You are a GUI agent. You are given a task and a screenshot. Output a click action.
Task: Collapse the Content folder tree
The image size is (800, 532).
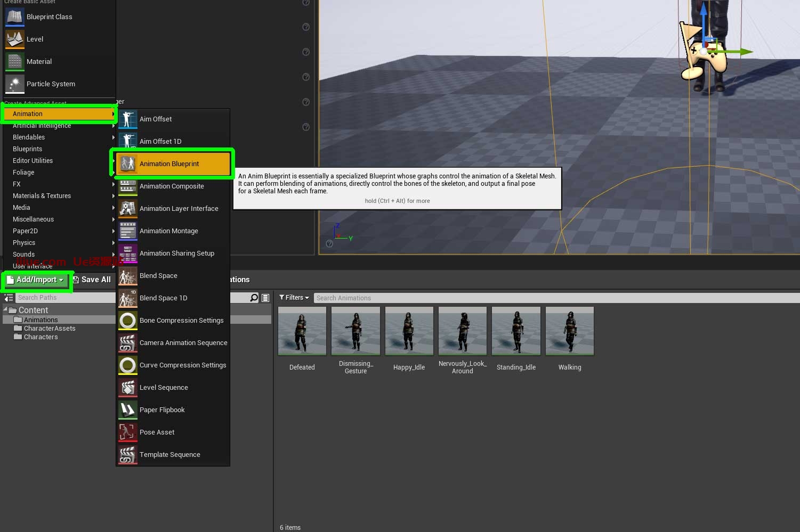[x=5, y=310]
